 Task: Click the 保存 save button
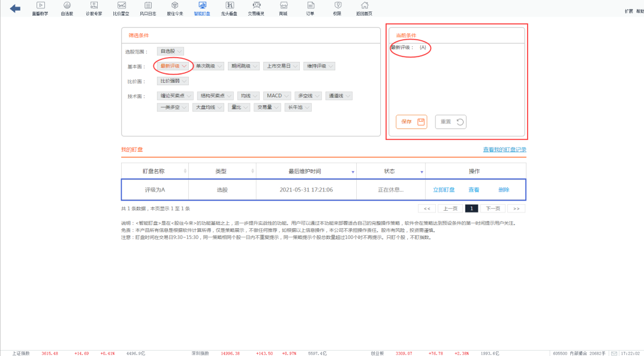coord(411,121)
